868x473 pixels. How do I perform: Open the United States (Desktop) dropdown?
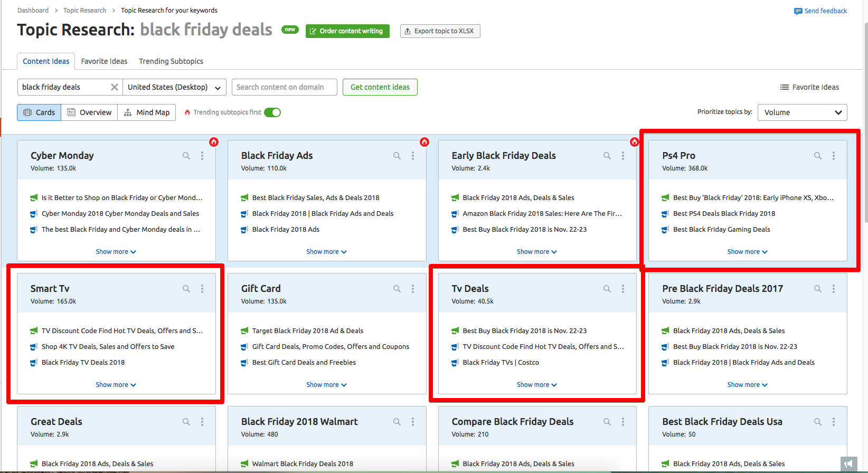pos(174,87)
